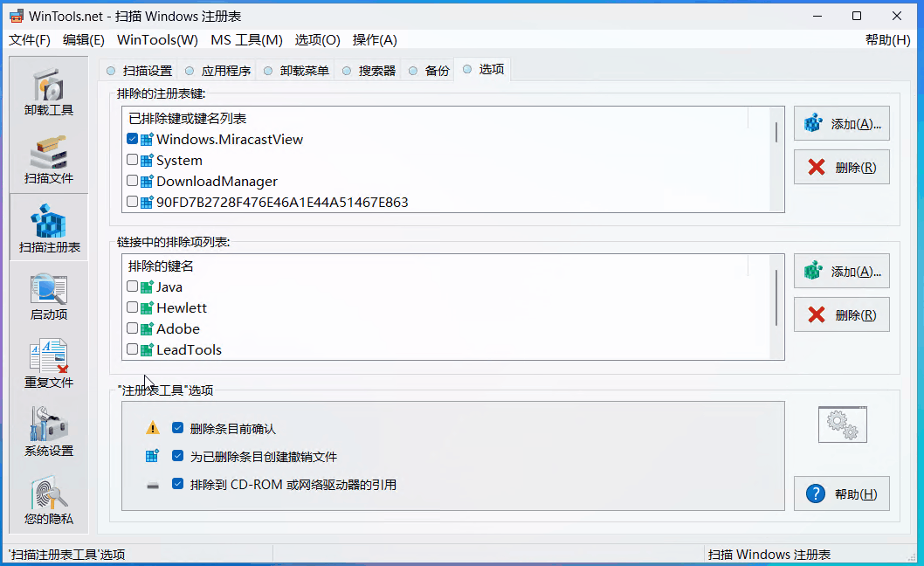924x566 pixels.
Task: Open the MS 工具(M) menu
Action: pos(246,40)
